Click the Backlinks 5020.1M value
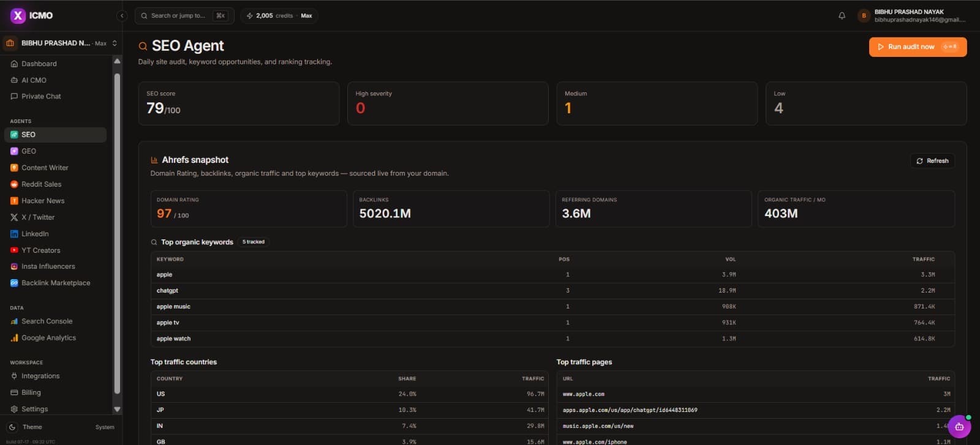Viewport: 980px width, 445px height. coord(385,214)
